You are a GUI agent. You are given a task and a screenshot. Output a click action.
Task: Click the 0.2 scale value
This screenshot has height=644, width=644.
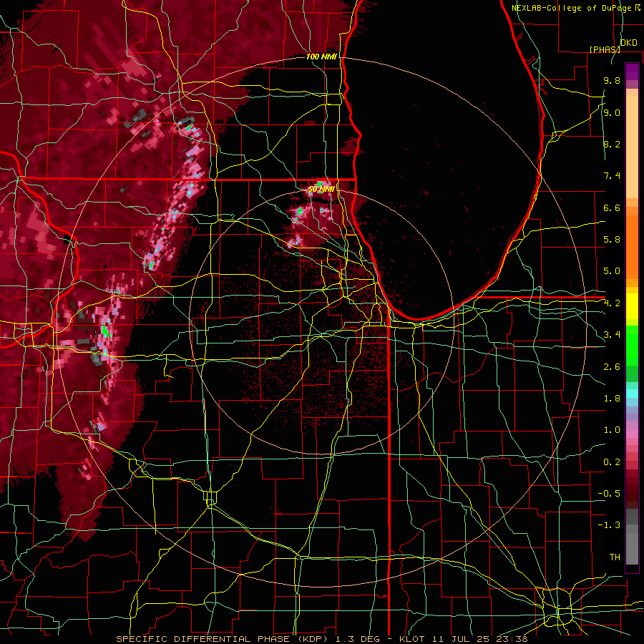pyautogui.click(x=612, y=462)
